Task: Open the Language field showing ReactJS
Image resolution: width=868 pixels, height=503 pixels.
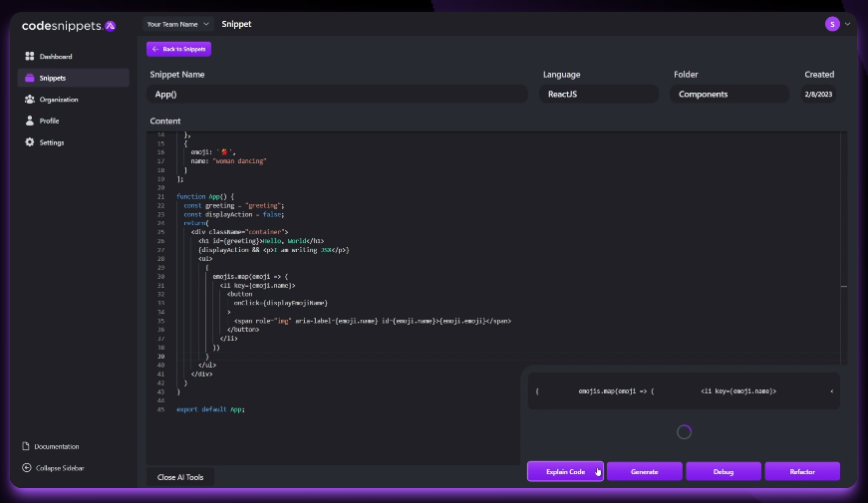Action: point(599,94)
